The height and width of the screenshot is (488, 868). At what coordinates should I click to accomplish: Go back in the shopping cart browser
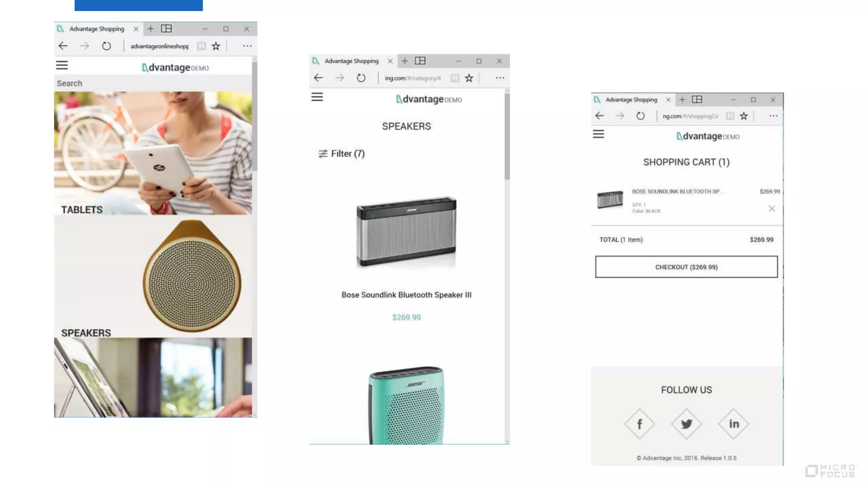pyautogui.click(x=599, y=116)
